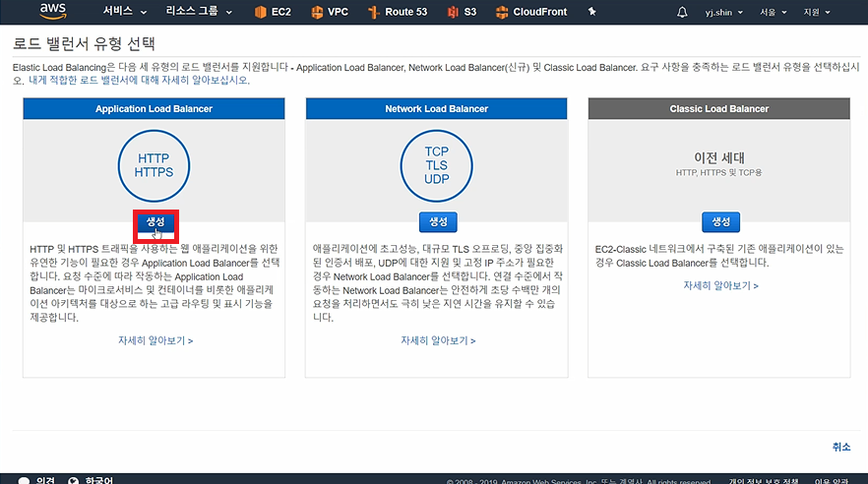Open the 서울 region dropdown
Screen dimensions: 868x484
point(773,12)
